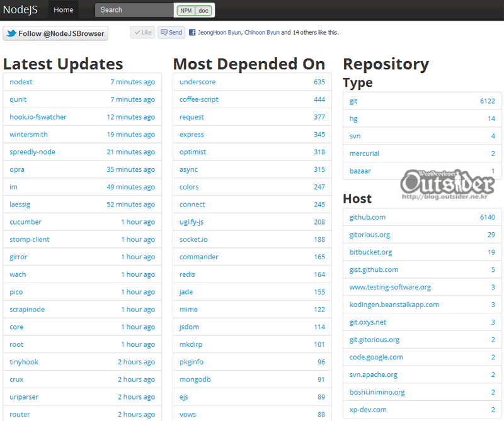This screenshot has width=504, height=421.
Task: Open the jsdom package link
Action: (190, 327)
